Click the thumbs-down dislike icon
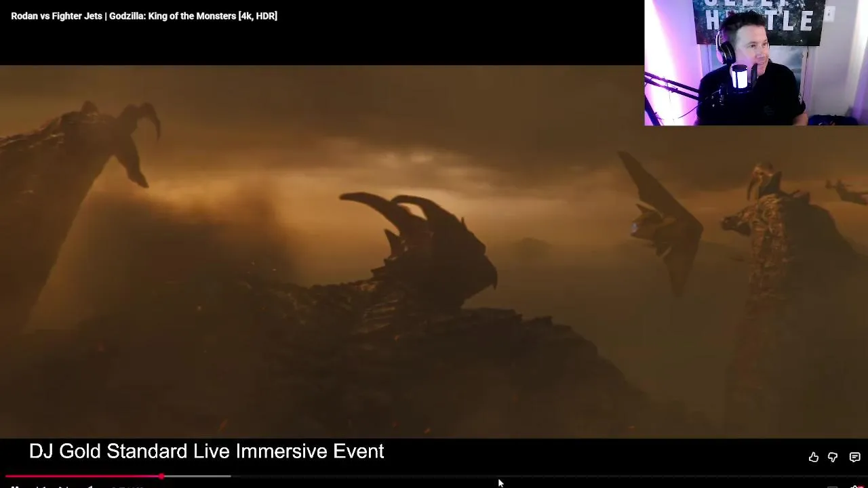Screen dimensions: 868x488 click(833, 457)
